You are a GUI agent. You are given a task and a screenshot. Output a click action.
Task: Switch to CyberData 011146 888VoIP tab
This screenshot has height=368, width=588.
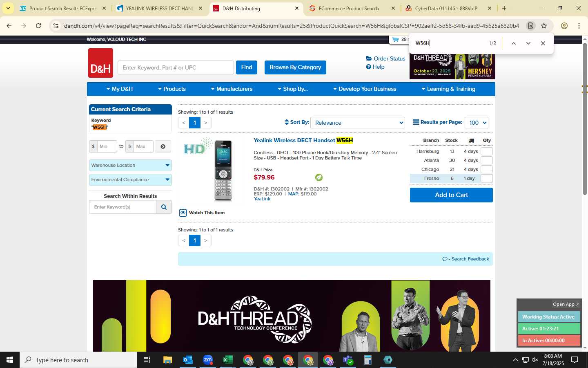[x=448, y=8]
